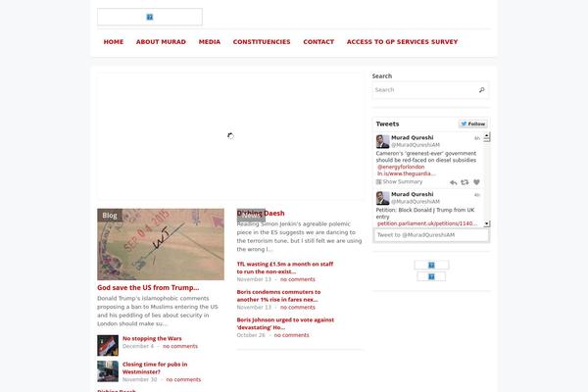Open 'No stopping the Wars' post
This screenshot has height=392, width=588.
click(152, 338)
